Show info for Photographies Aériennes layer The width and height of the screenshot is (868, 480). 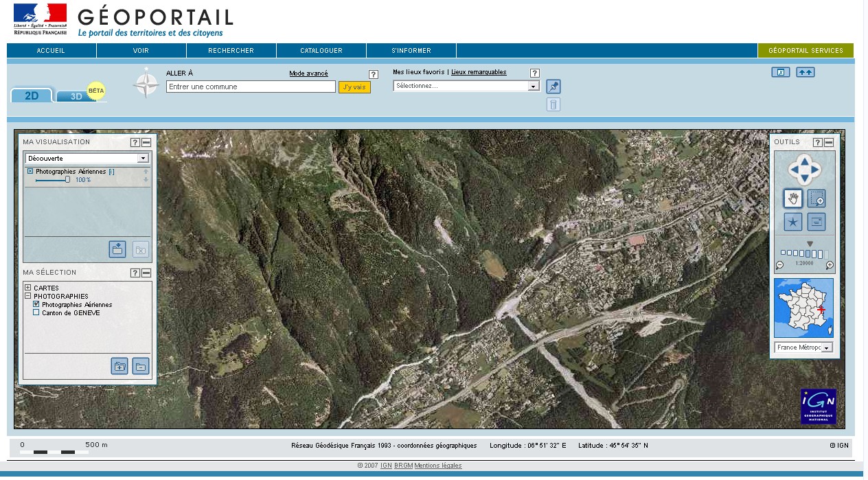(111, 172)
